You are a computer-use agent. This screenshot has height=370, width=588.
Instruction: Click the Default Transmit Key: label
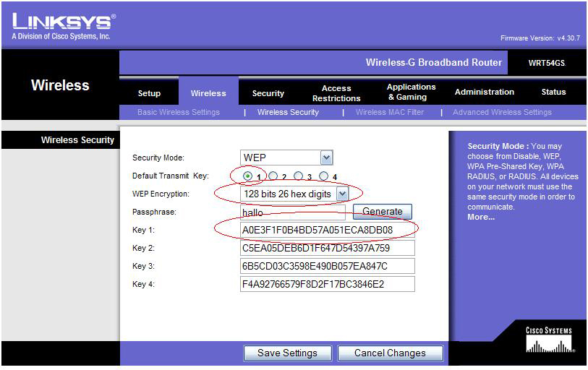[171, 176]
